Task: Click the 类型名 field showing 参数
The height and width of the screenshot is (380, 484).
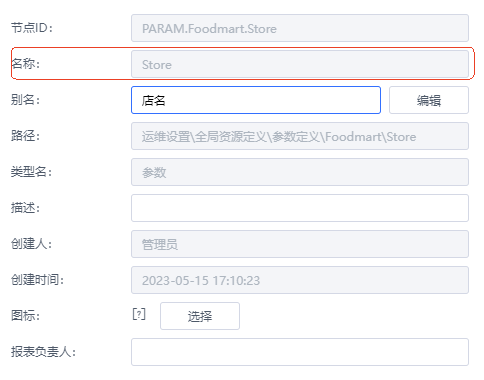Action: point(300,172)
